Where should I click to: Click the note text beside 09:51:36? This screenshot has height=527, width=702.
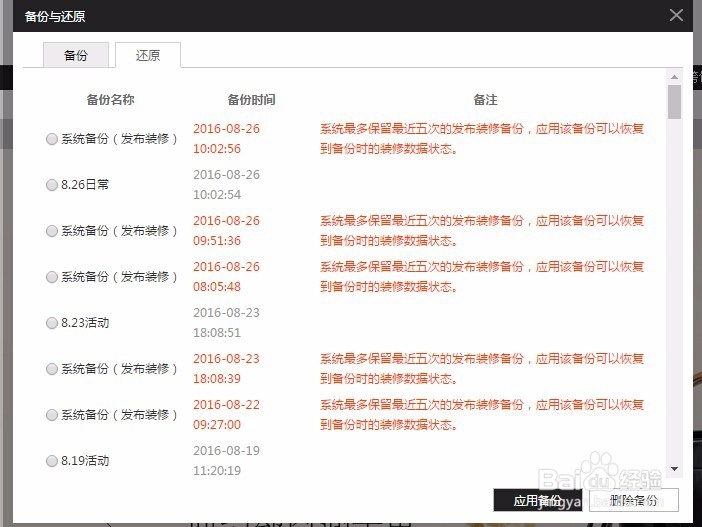tap(482, 231)
